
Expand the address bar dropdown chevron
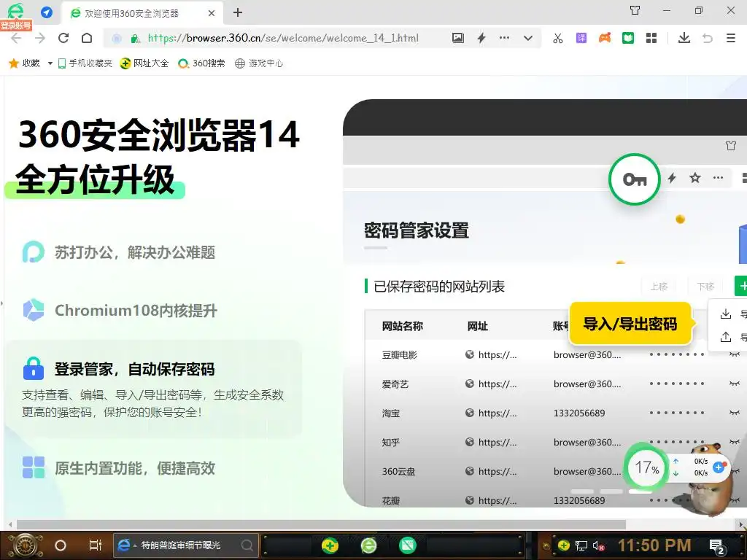coord(528,38)
